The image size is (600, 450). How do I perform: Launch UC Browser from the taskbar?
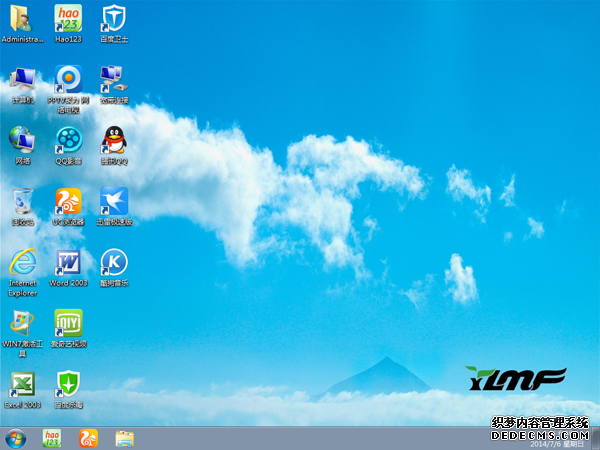click(x=88, y=439)
